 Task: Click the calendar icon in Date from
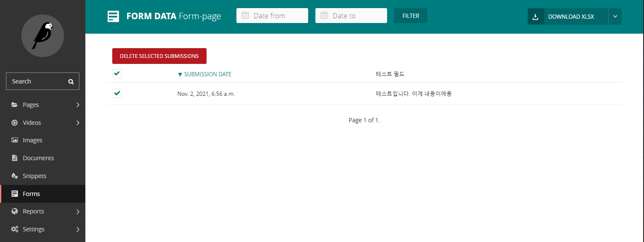pyautogui.click(x=245, y=15)
